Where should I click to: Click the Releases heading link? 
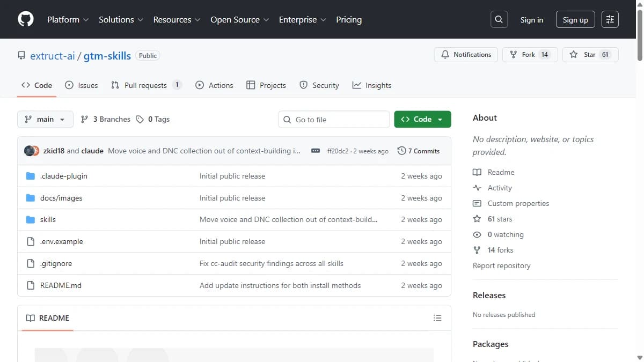pos(489,295)
